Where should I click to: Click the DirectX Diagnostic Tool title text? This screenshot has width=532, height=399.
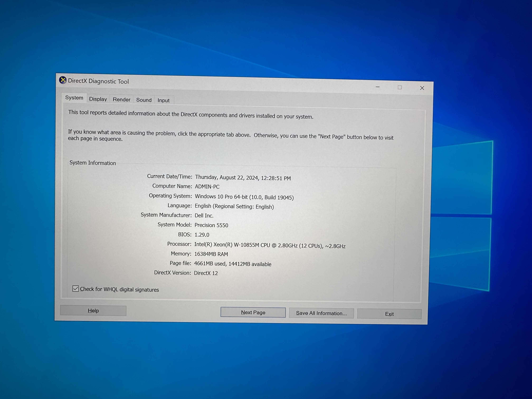[x=98, y=81]
